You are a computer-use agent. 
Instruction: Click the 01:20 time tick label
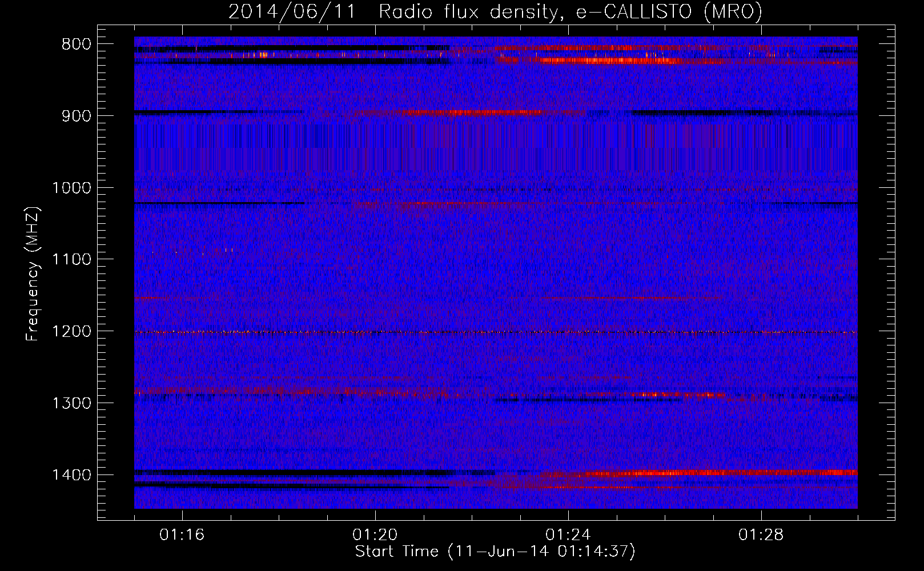(x=375, y=535)
